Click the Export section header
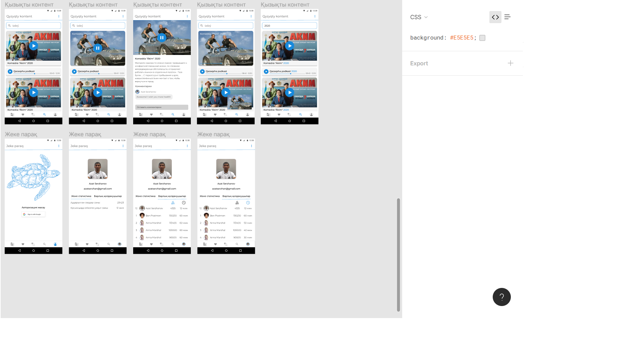644x362 pixels. click(x=419, y=63)
